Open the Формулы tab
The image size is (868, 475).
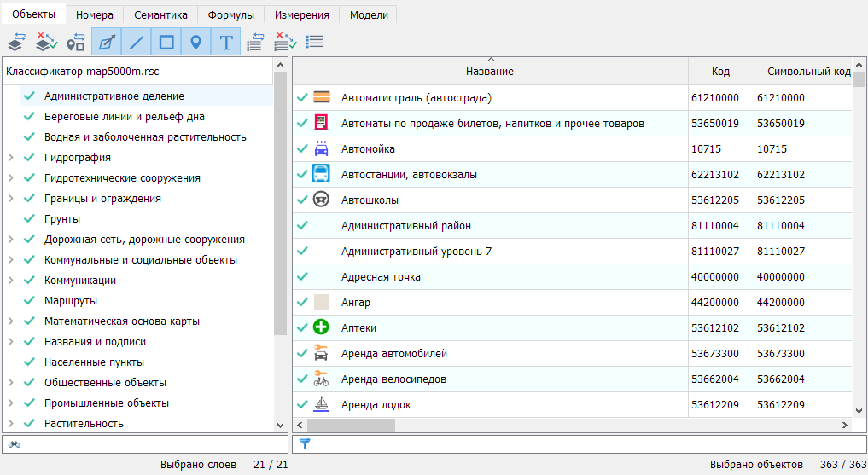[231, 15]
